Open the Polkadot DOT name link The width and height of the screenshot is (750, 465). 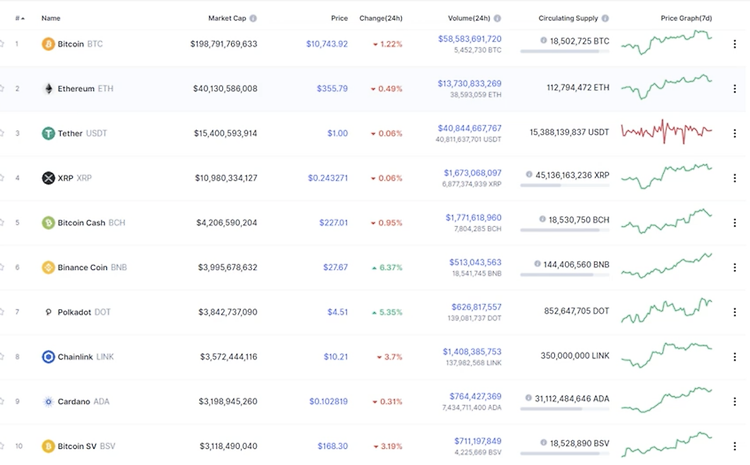pyautogui.click(x=84, y=312)
